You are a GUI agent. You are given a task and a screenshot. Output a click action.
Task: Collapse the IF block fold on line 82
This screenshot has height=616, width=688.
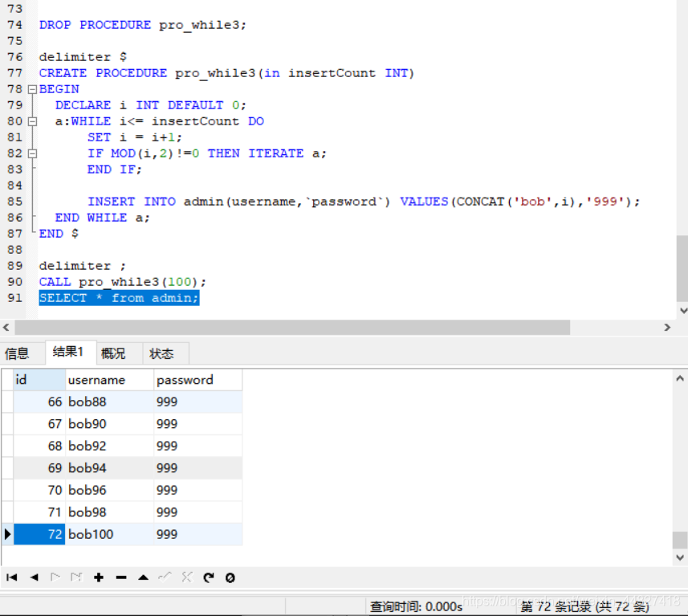coord(32,153)
